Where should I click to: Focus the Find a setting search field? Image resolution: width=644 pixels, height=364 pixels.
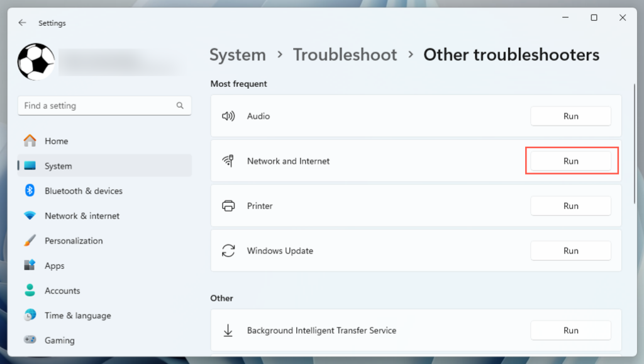(x=97, y=106)
